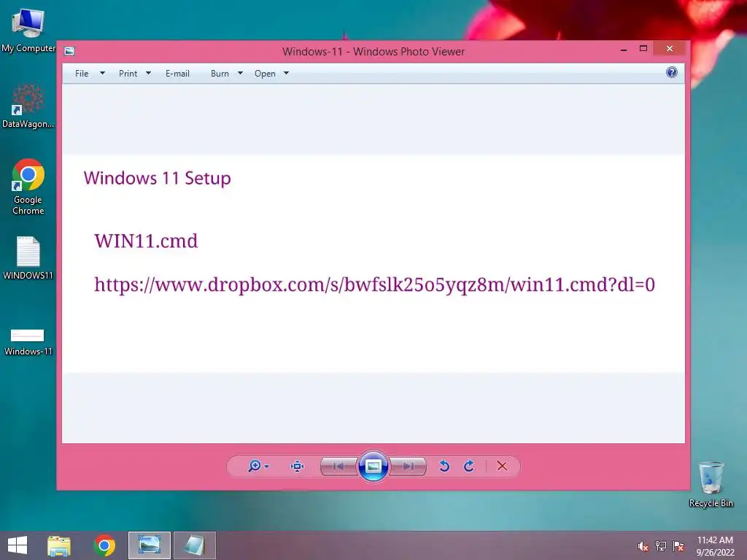747x560 pixels.
Task: Select the DataWagon desktop shortcut
Action: click(x=28, y=106)
